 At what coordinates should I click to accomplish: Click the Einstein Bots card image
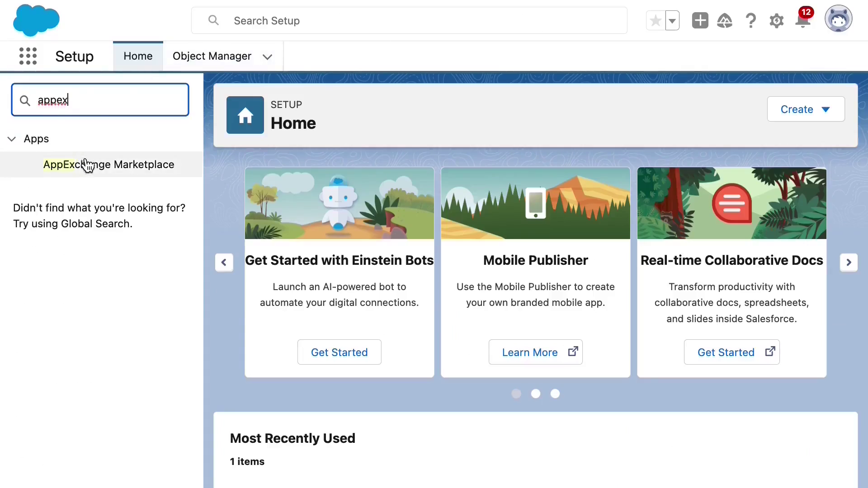[339, 203]
